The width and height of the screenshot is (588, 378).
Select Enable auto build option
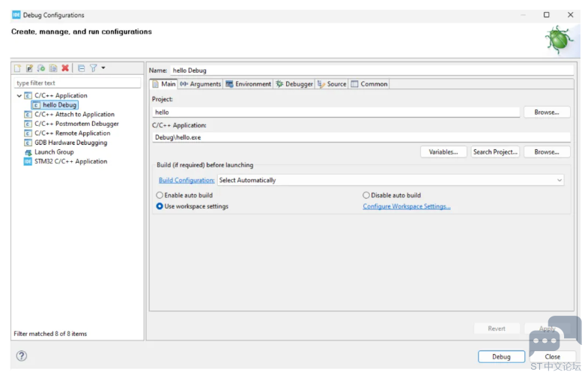pos(160,195)
